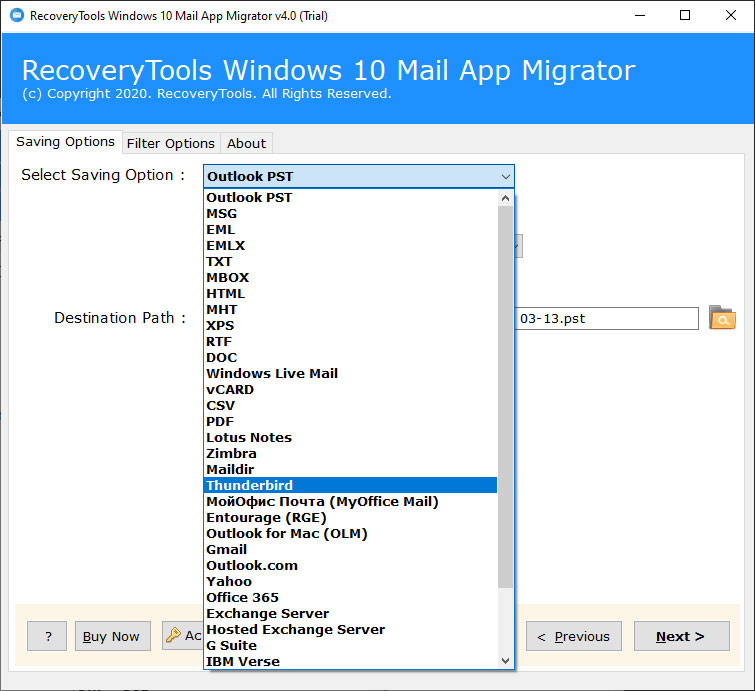Select HTML from the list

[x=351, y=293]
